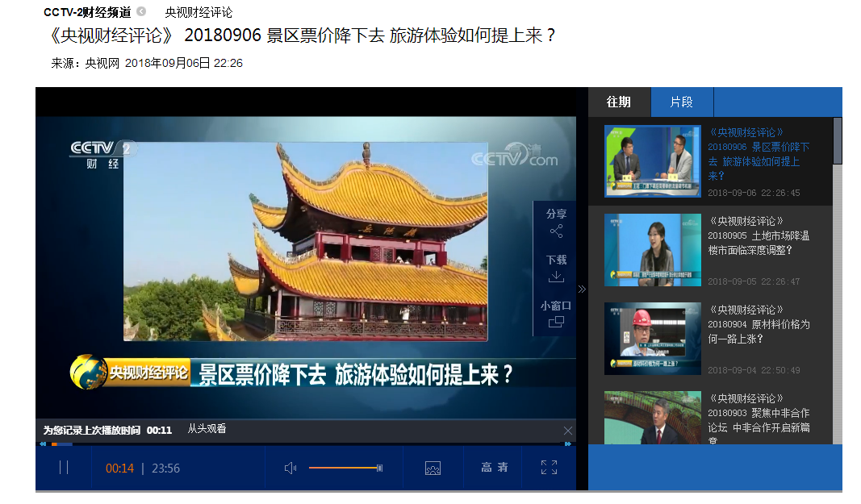
Task: Click the small arrow icon beside CCTV-2财经频道
Action: tap(142, 12)
